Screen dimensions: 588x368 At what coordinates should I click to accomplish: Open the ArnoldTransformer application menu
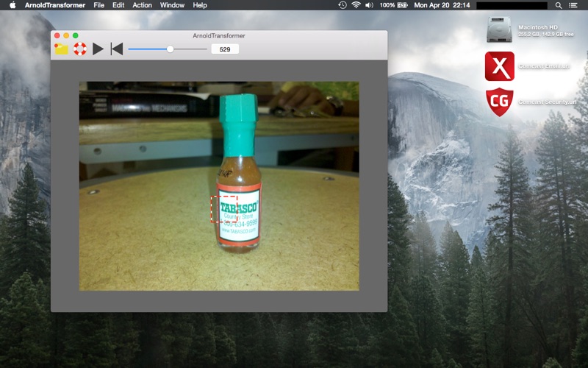coord(55,5)
